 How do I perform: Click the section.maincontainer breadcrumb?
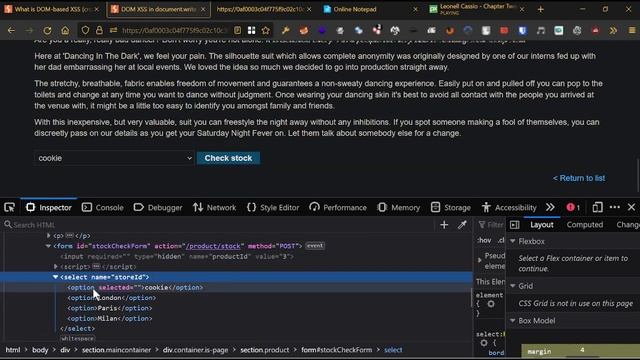[116, 350]
